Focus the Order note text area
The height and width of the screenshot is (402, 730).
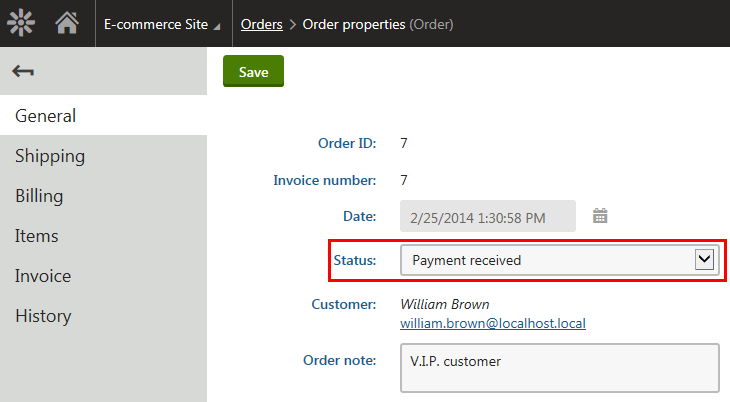click(x=560, y=368)
